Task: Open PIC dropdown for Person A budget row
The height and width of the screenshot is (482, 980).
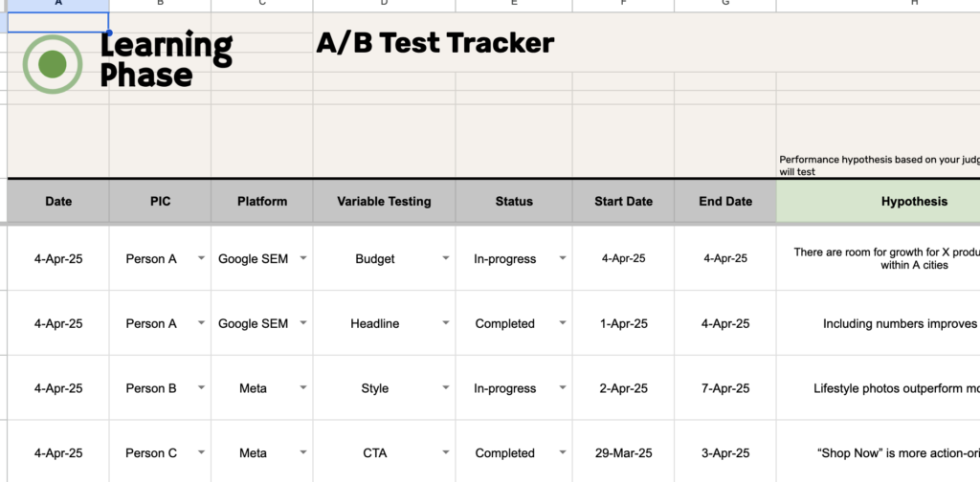Action: click(201, 258)
